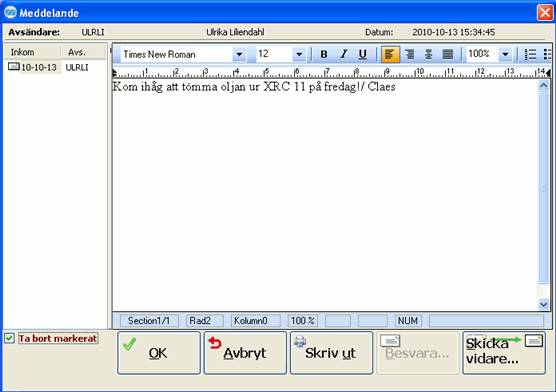Screen dimensions: 556x392
Task: Align text right
Action: (x=410, y=54)
